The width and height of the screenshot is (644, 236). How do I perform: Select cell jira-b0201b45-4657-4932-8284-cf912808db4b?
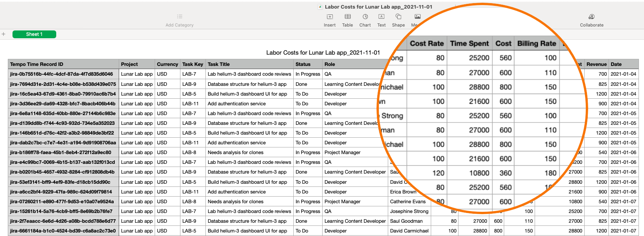pos(63,172)
